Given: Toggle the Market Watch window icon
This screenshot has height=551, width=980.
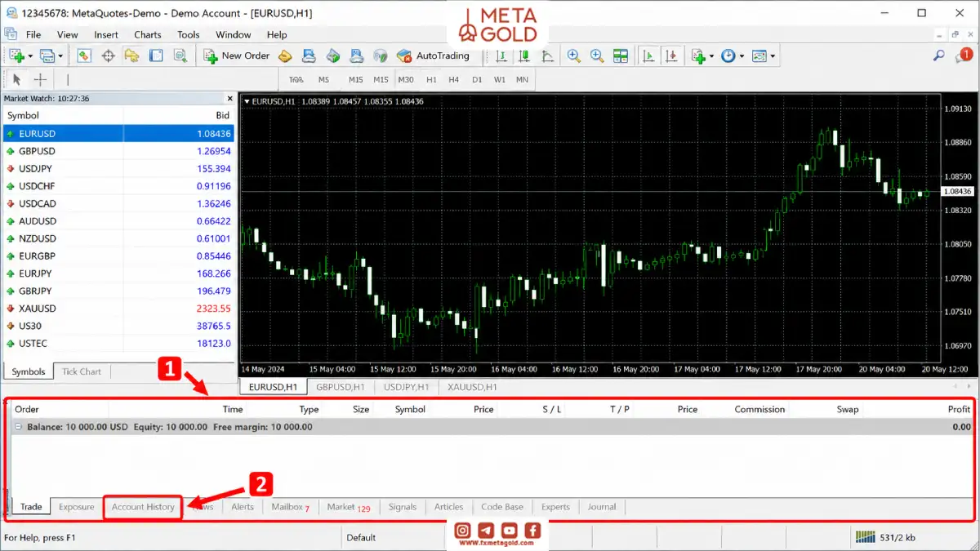Looking at the screenshot, I should point(84,56).
